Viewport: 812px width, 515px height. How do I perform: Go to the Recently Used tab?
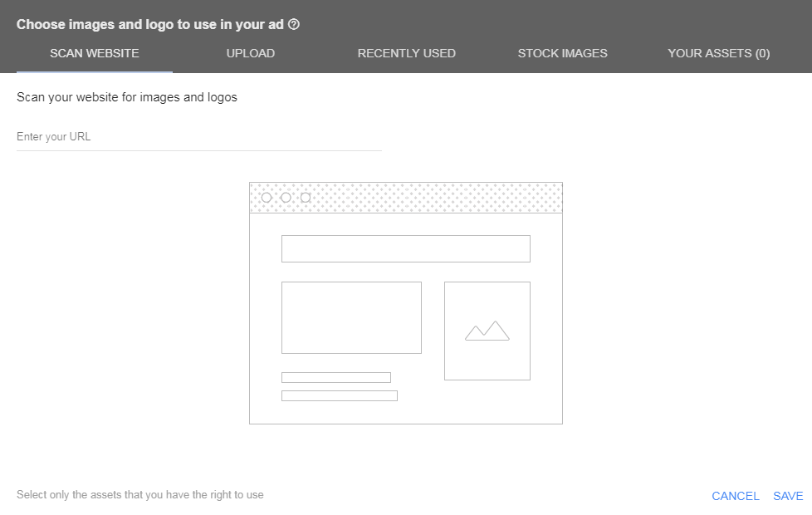pyautogui.click(x=407, y=53)
